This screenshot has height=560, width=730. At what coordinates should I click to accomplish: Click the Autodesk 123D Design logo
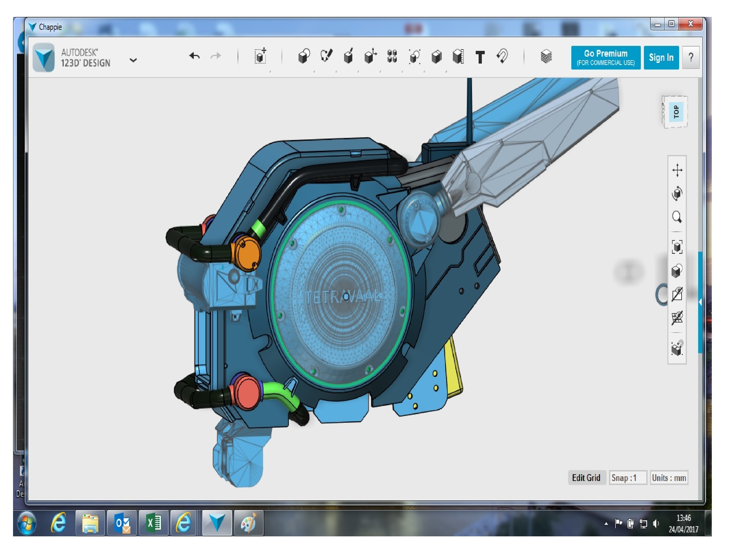pos(44,57)
